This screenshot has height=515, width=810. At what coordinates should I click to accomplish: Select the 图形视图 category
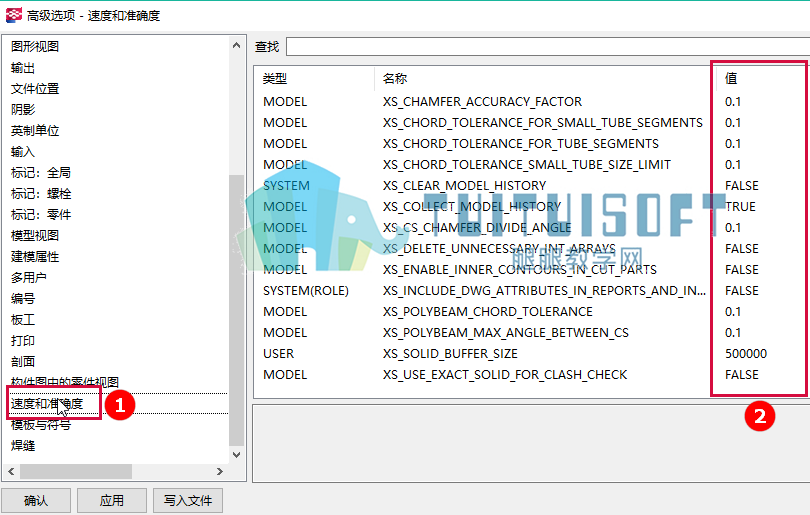click(35, 46)
